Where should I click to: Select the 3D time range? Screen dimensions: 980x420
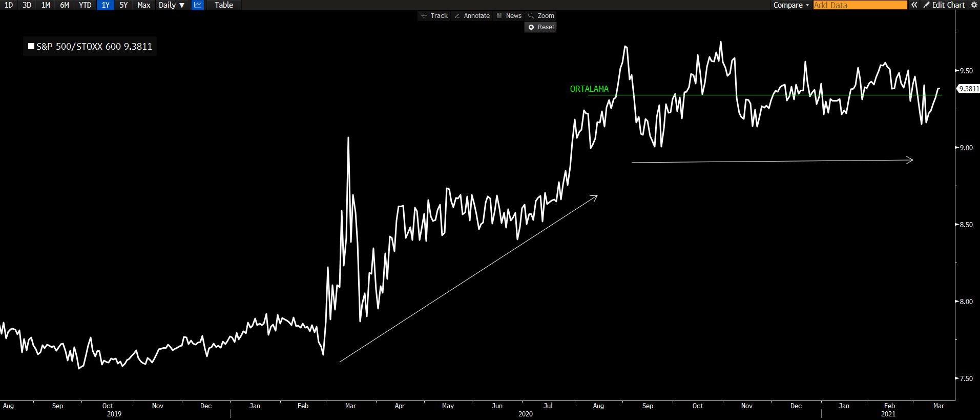tap(27, 5)
